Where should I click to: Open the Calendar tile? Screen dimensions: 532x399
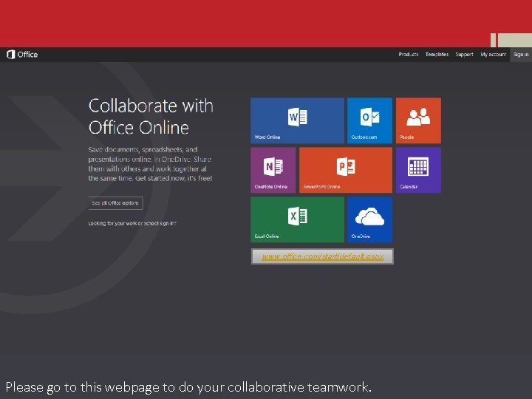pyautogui.click(x=419, y=170)
